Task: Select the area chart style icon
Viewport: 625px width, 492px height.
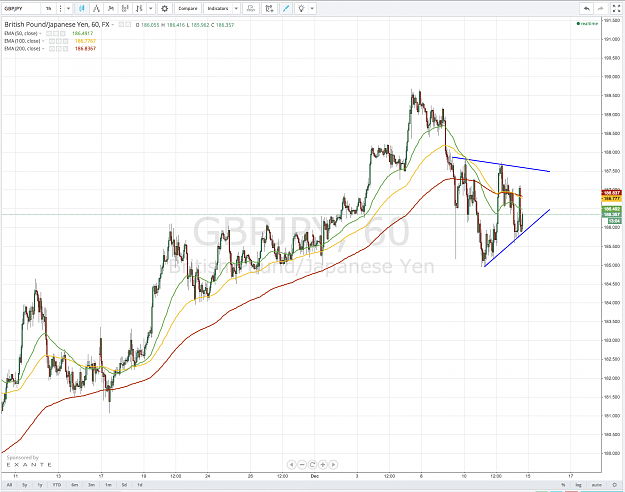Action: point(111,8)
